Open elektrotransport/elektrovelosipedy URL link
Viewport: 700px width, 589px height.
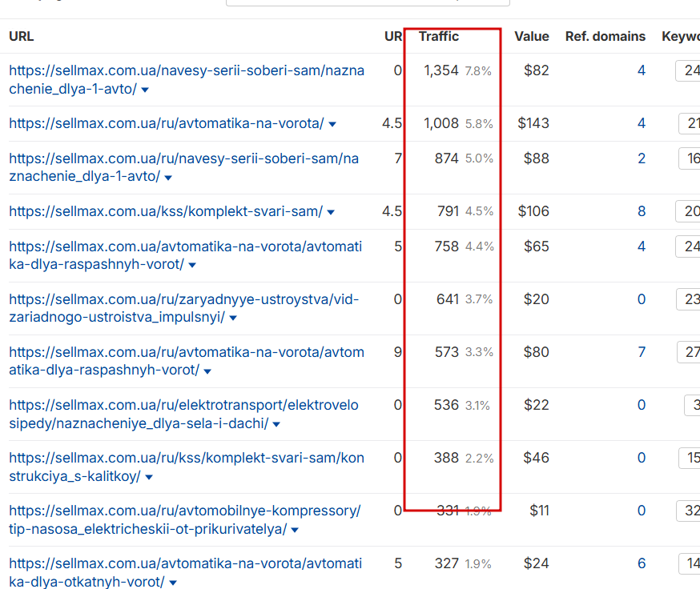point(183,414)
